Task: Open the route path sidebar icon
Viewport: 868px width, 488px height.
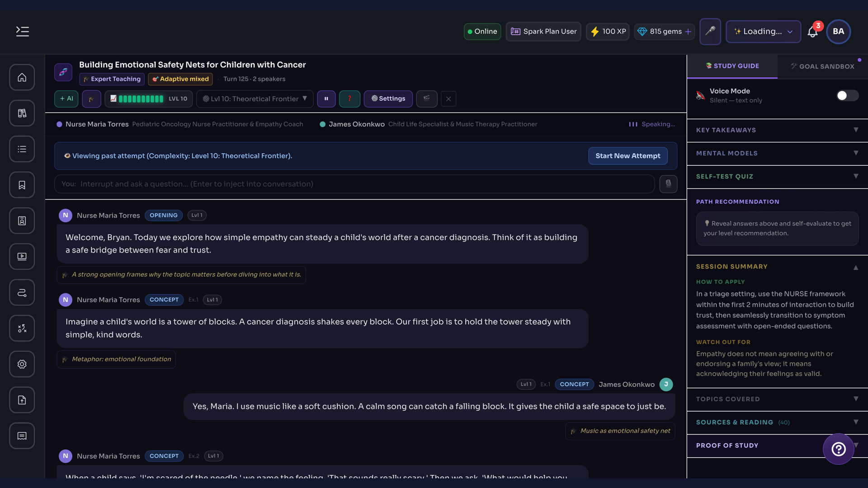Action: click(x=22, y=292)
